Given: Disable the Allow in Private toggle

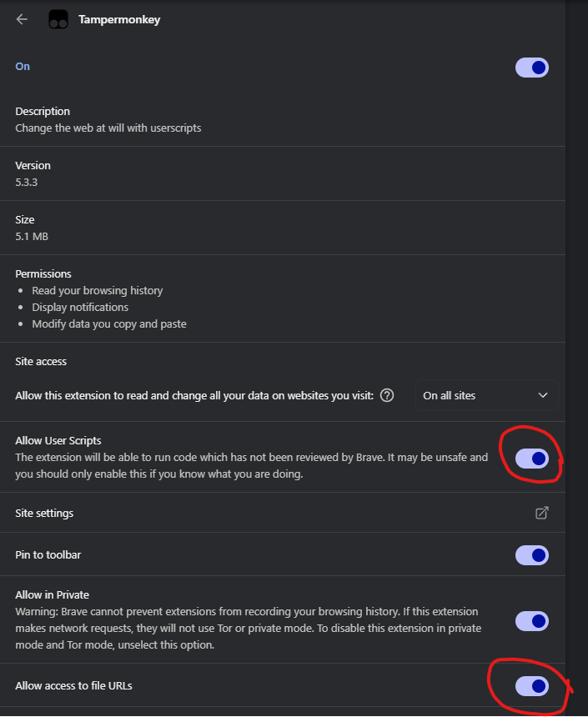Looking at the screenshot, I should [x=531, y=620].
